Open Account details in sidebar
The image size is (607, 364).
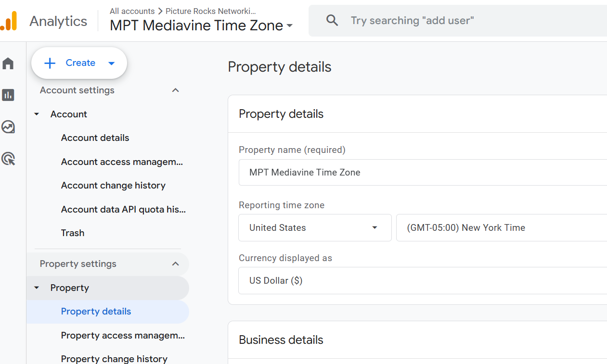click(95, 138)
